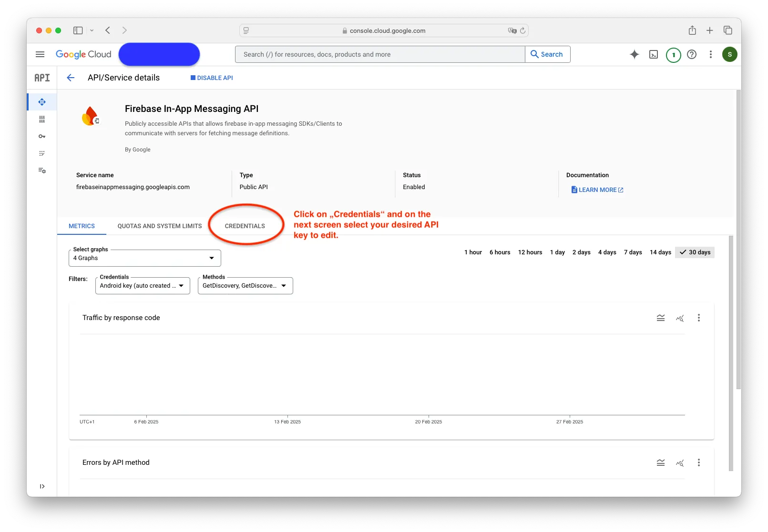
Task: Select the 4 days time range
Action: 607,252
